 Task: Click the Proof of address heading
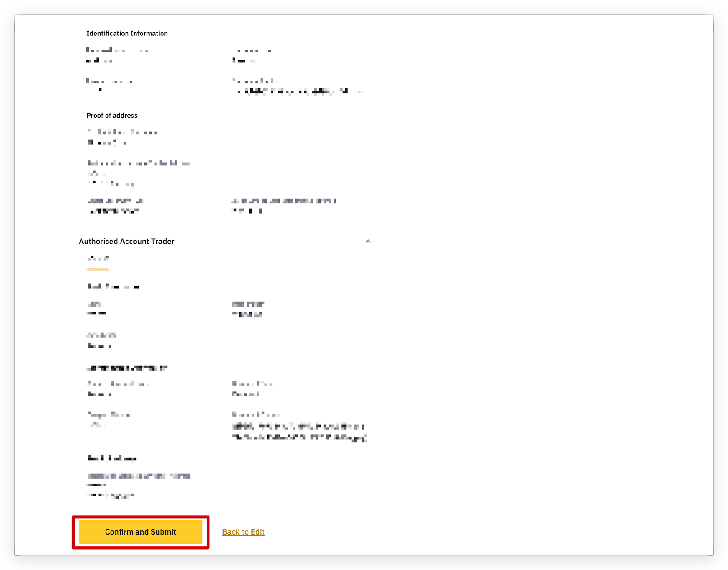(112, 116)
